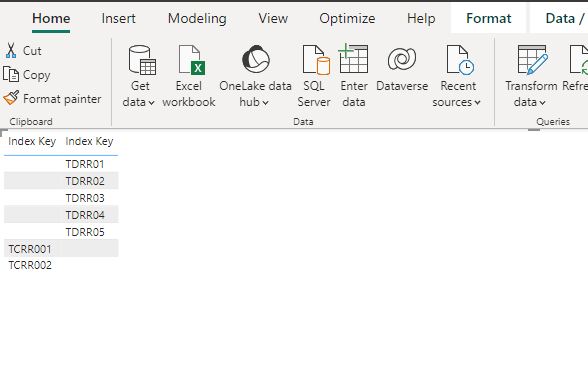Open the Recent sources icon

460,60
